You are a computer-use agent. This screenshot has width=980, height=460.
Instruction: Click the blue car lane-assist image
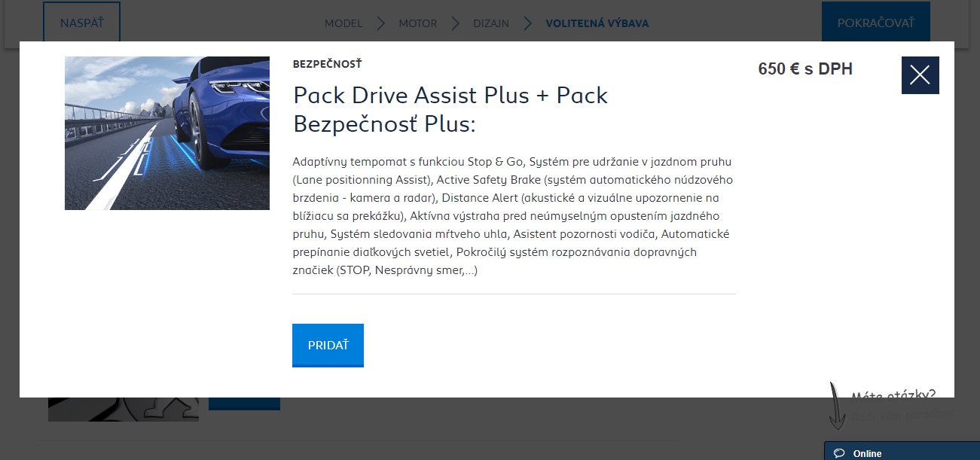pyautogui.click(x=167, y=133)
